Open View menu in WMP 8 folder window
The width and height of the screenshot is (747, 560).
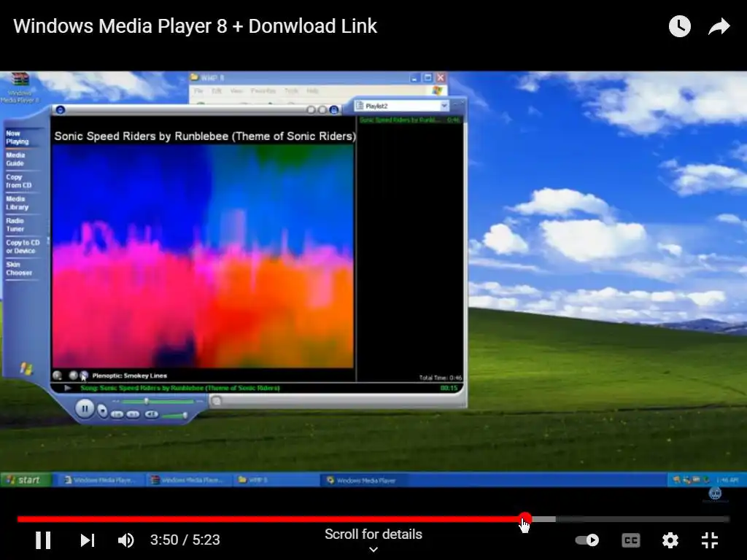236,90
